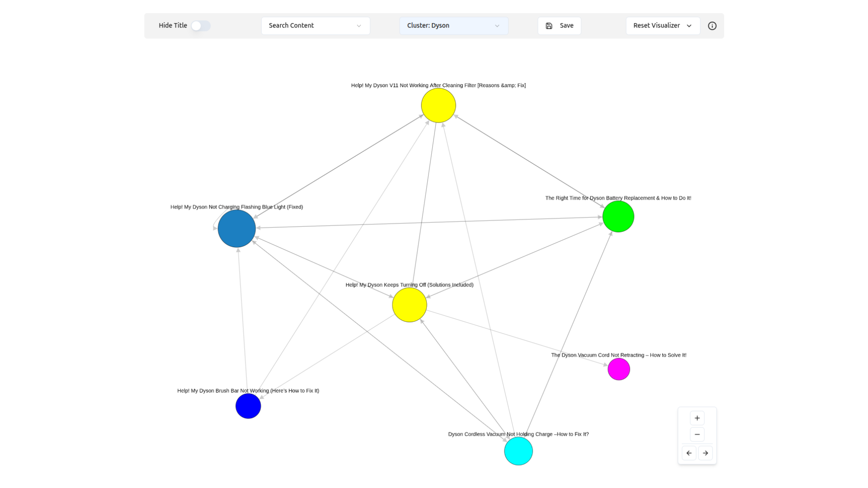Screen dimensions: 868x488
Task: Click the magenta Cord Not Retracting node
Action: coord(618,369)
